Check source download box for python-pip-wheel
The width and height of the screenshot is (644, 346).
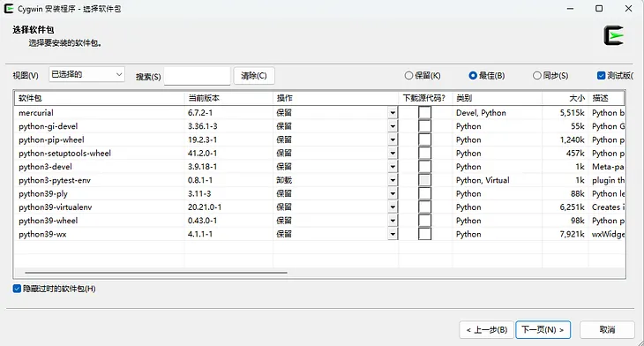click(x=424, y=139)
